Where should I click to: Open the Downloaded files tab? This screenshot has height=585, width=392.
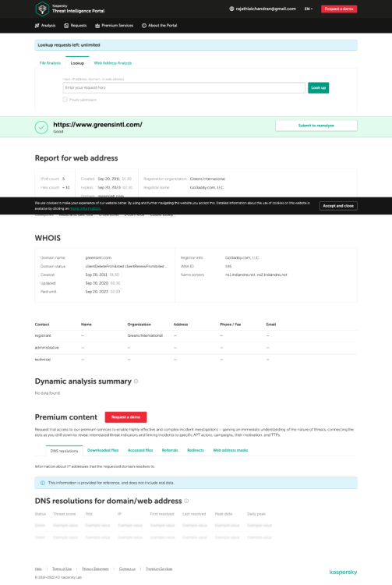[103, 450]
